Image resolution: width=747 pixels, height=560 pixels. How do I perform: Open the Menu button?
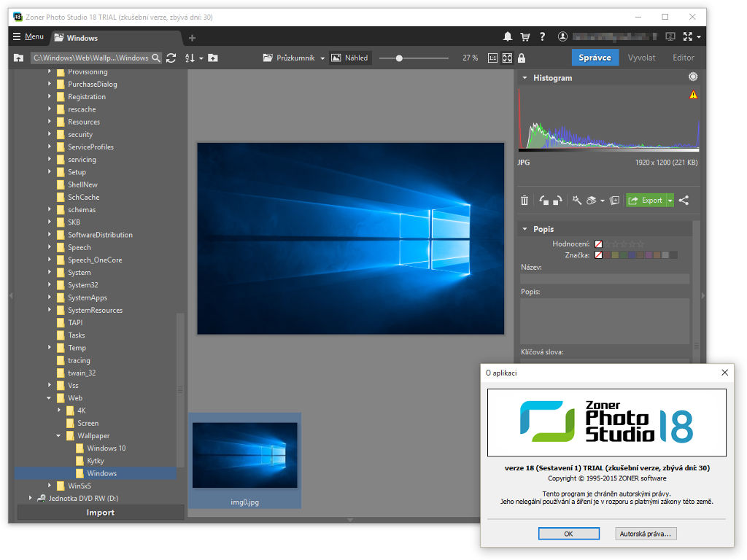(28, 36)
